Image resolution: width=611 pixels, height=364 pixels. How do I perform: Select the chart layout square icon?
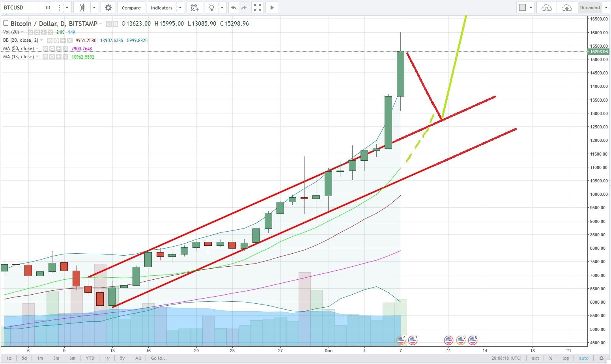tap(522, 7)
